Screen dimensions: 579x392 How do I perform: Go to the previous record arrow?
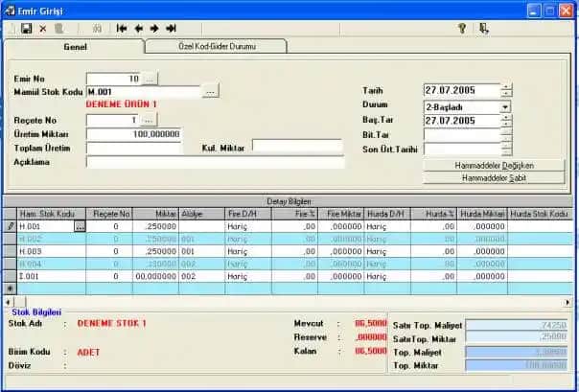[138, 29]
